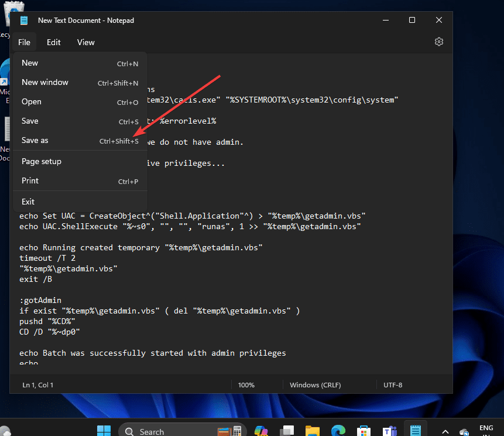Viewport: 504px width, 436px height.
Task: Open the Edit menu
Action: [54, 42]
